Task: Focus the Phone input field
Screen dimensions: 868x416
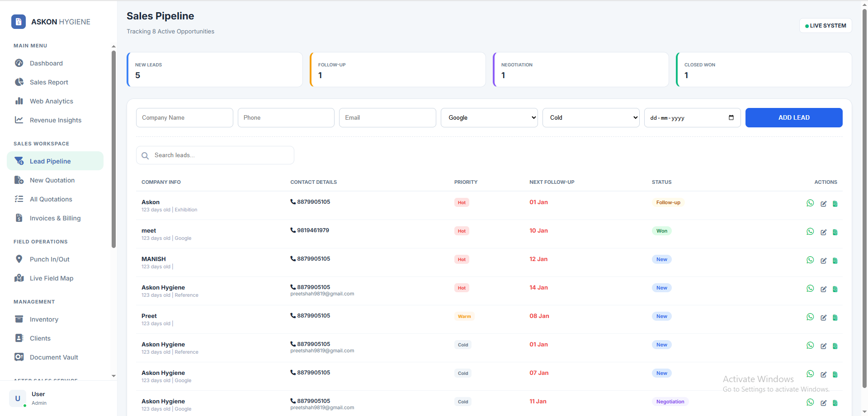Action: (x=286, y=117)
